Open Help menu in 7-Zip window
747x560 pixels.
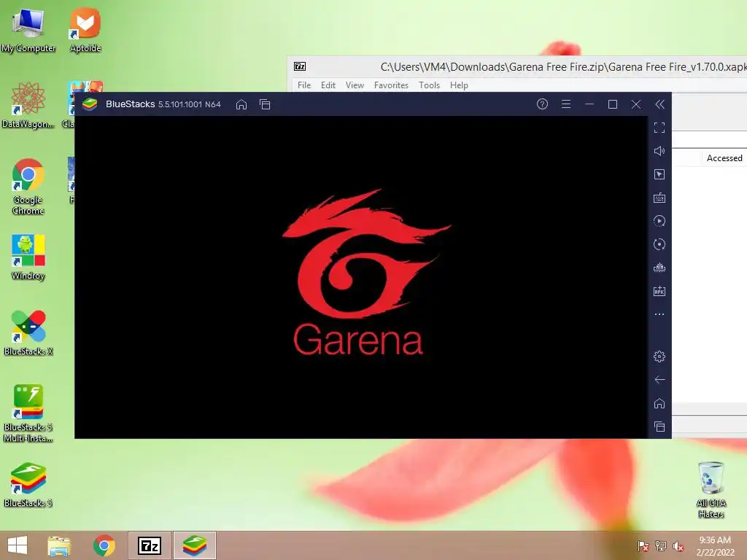(460, 85)
